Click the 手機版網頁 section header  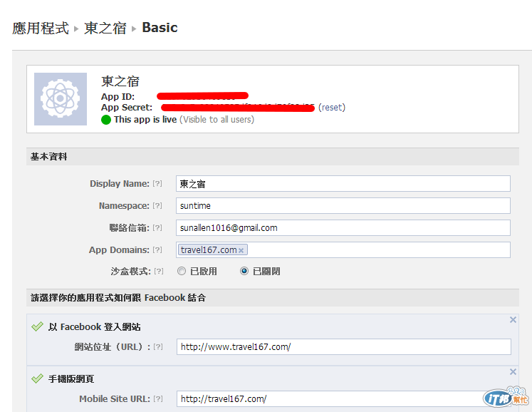tap(71, 379)
